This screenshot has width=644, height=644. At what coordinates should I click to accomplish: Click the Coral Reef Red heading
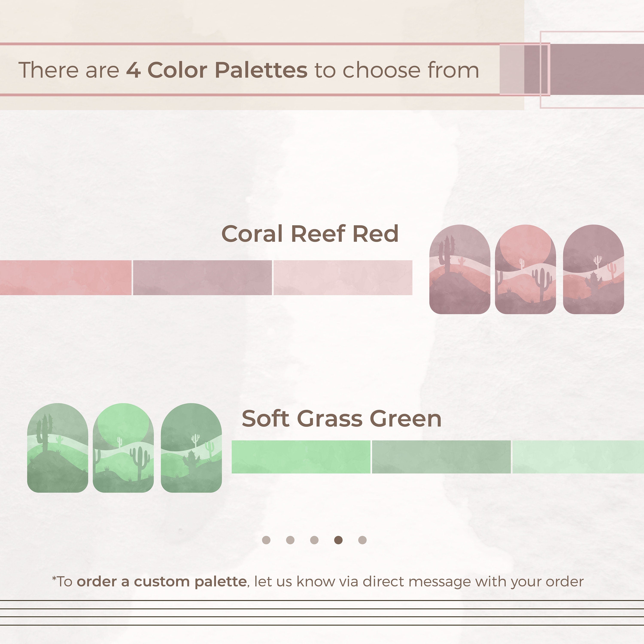click(x=310, y=234)
